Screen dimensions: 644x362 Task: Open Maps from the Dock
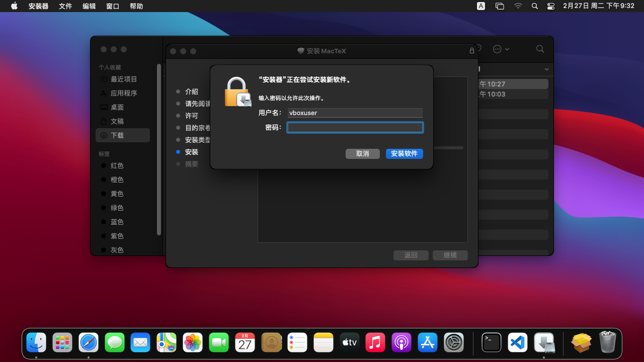167,343
